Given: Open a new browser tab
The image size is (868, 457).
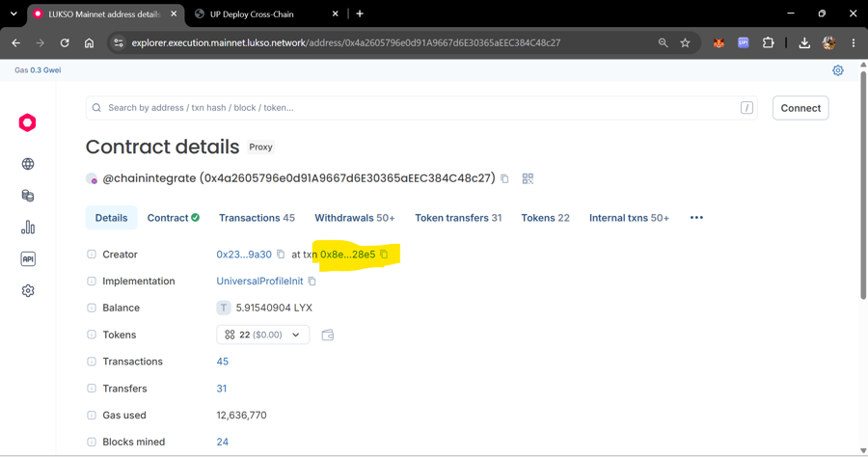Looking at the screenshot, I should coord(360,13).
